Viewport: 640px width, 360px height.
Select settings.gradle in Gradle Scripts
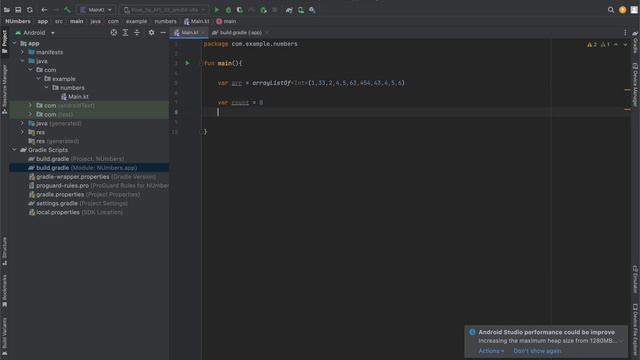tap(78, 203)
